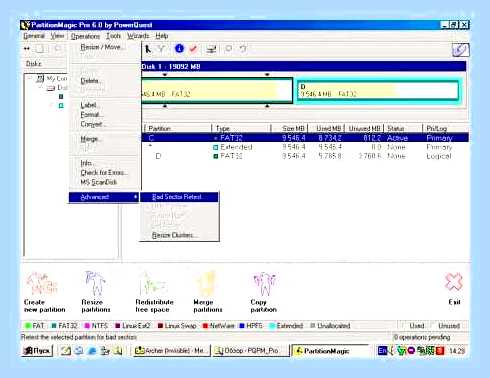The height and width of the screenshot is (378, 490).
Task: Collapse the My Computer tree node
Action: (30, 79)
